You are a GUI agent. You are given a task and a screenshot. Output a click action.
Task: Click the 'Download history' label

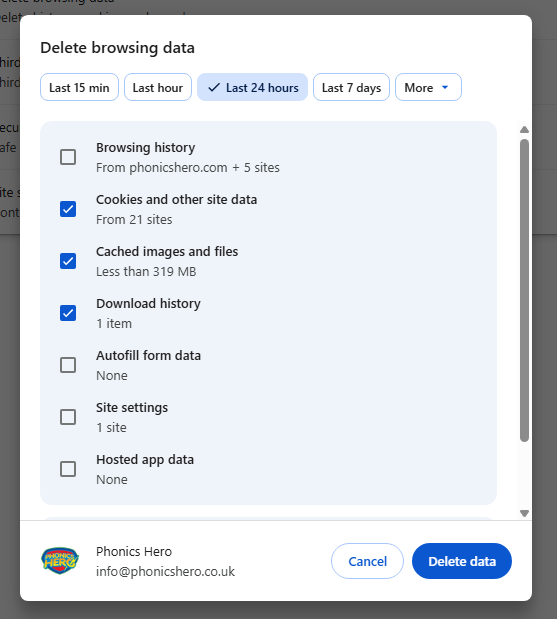148,304
